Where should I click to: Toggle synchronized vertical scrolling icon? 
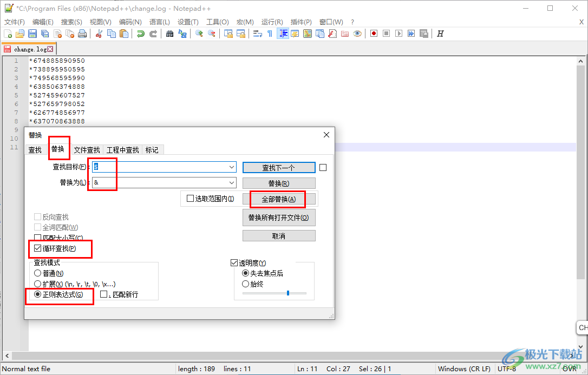228,34
